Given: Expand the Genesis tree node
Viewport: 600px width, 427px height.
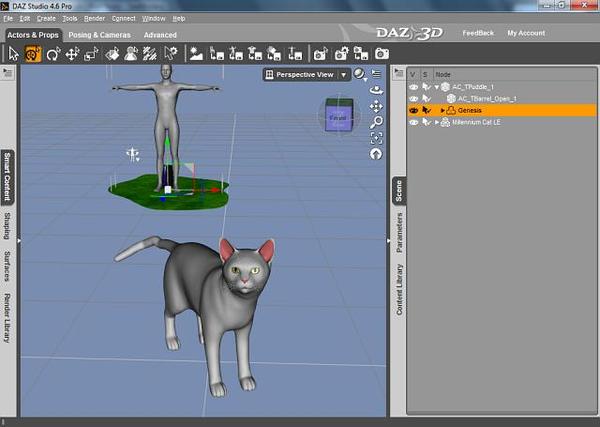Looking at the screenshot, I should [442, 111].
